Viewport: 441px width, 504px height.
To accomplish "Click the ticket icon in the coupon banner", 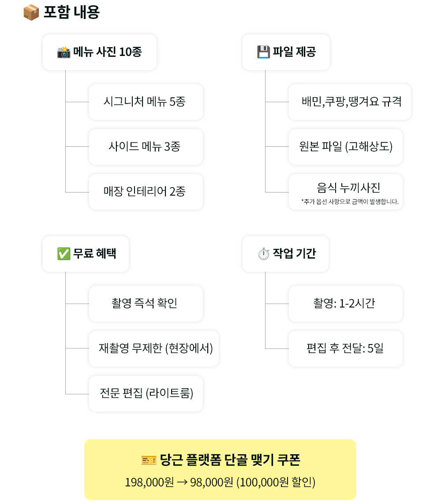I will coord(149,460).
